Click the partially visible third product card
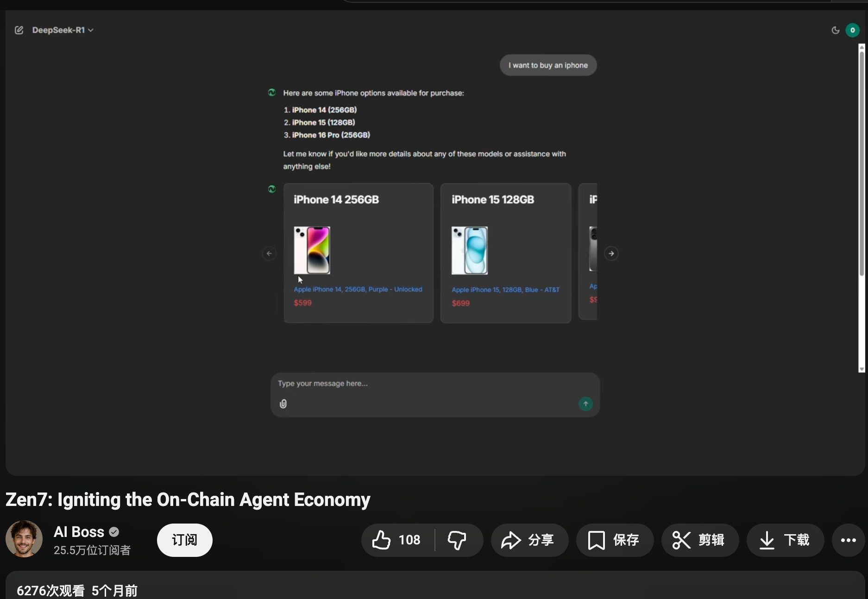Viewport: 868px width, 599px height. pos(588,251)
